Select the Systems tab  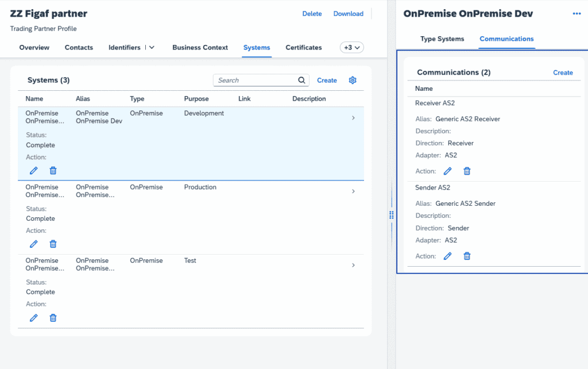pos(257,48)
